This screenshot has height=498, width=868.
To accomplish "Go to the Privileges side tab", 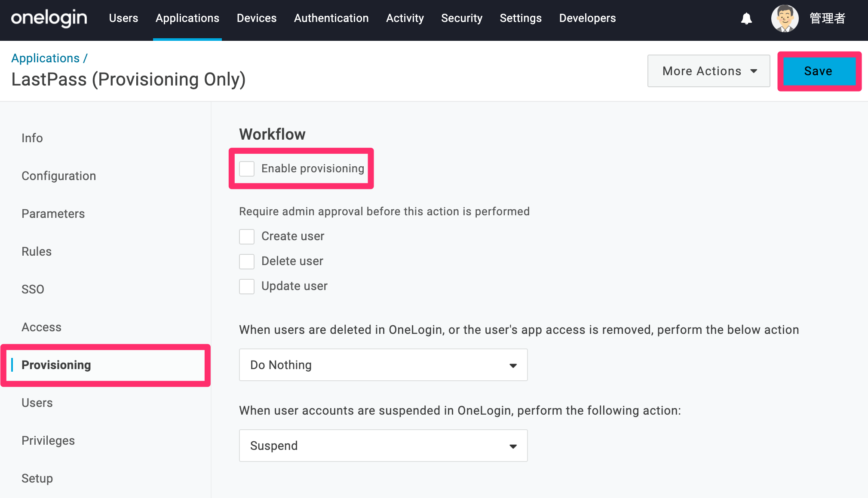I will 48,440.
